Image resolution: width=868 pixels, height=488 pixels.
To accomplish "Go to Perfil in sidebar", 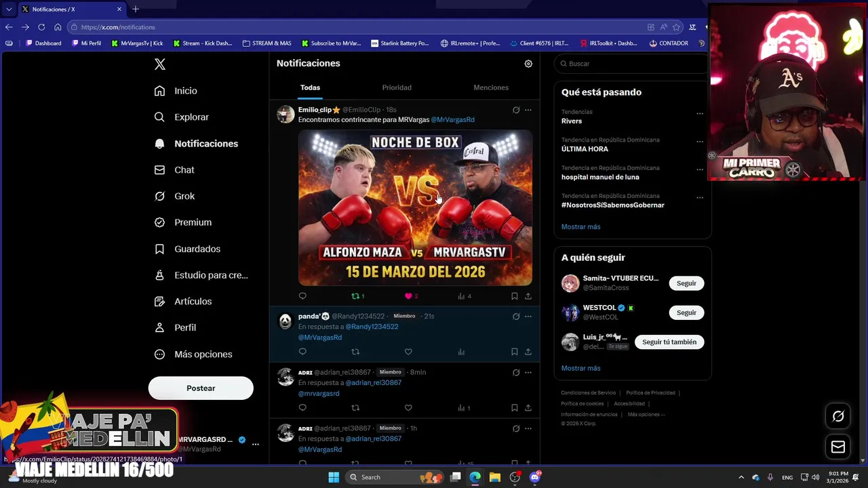I will (176, 327).
